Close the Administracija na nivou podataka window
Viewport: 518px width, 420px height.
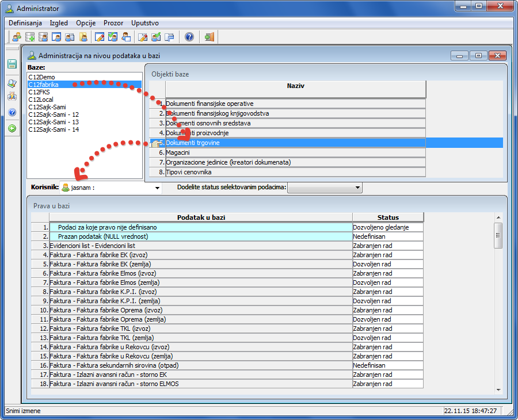tap(497, 55)
